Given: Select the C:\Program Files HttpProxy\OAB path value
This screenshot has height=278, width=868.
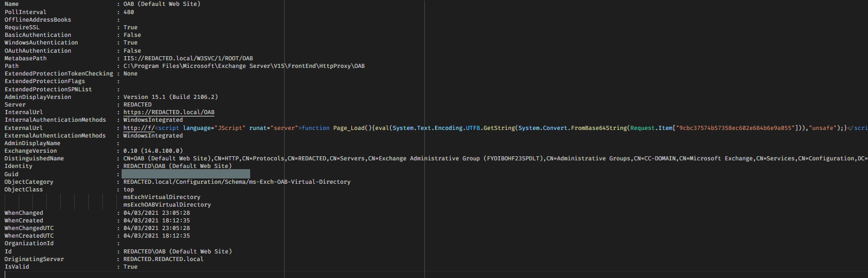Looking at the screenshot, I should click(x=244, y=66).
